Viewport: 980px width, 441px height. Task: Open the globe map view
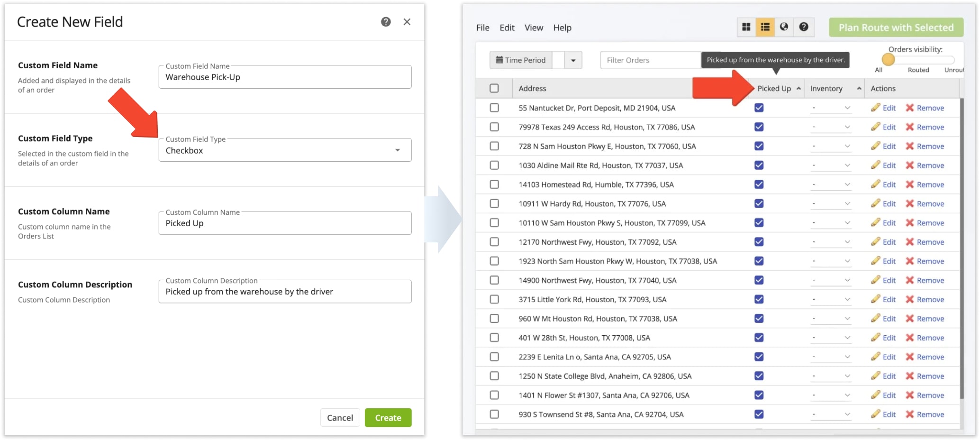point(784,27)
